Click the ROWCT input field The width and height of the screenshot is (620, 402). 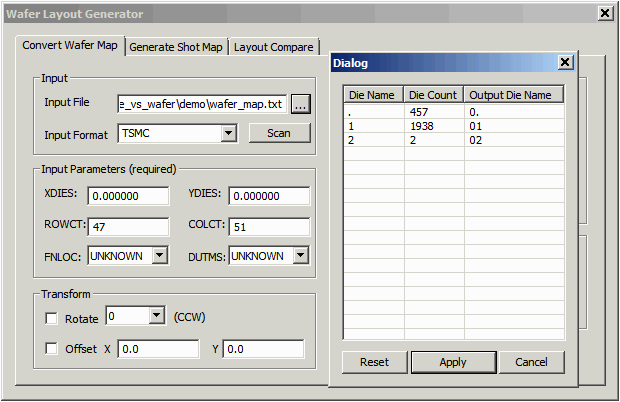click(129, 227)
